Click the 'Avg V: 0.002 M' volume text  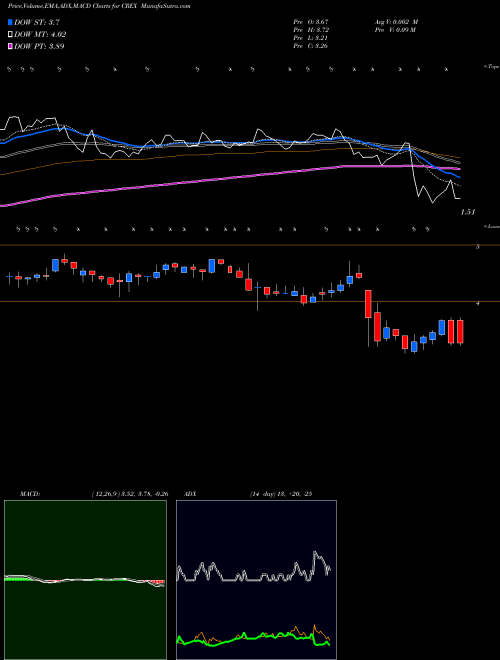pyautogui.click(x=396, y=22)
